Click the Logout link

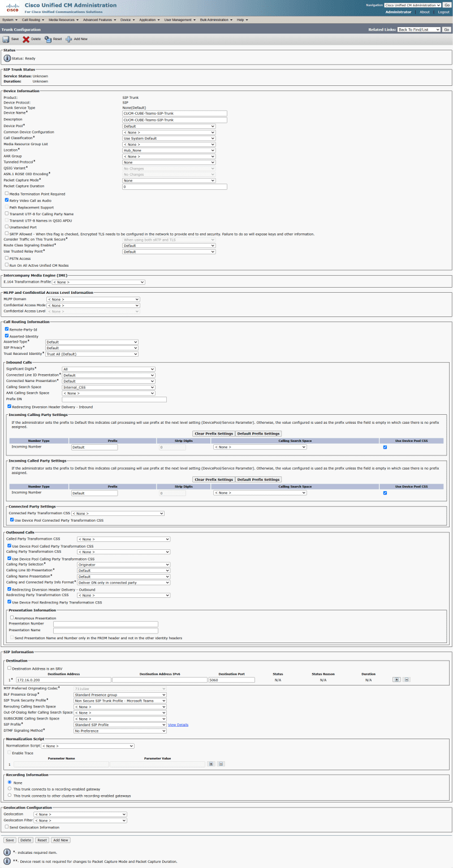click(443, 12)
